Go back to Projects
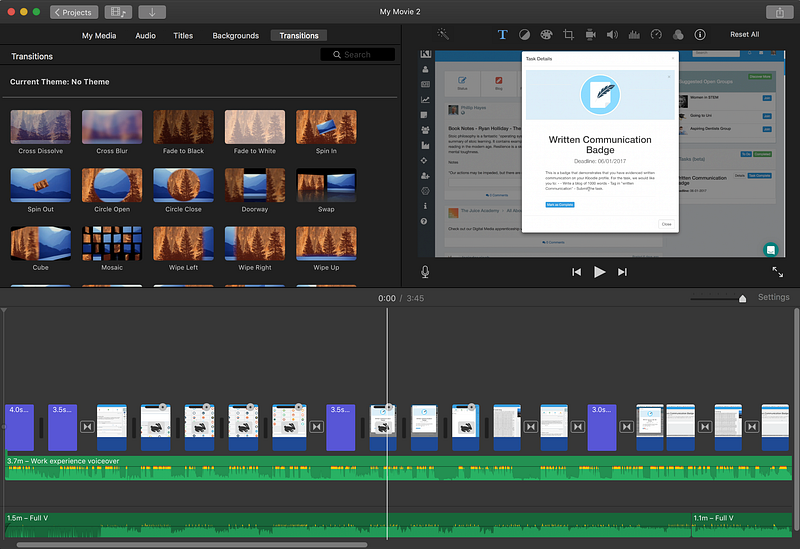 [x=72, y=12]
